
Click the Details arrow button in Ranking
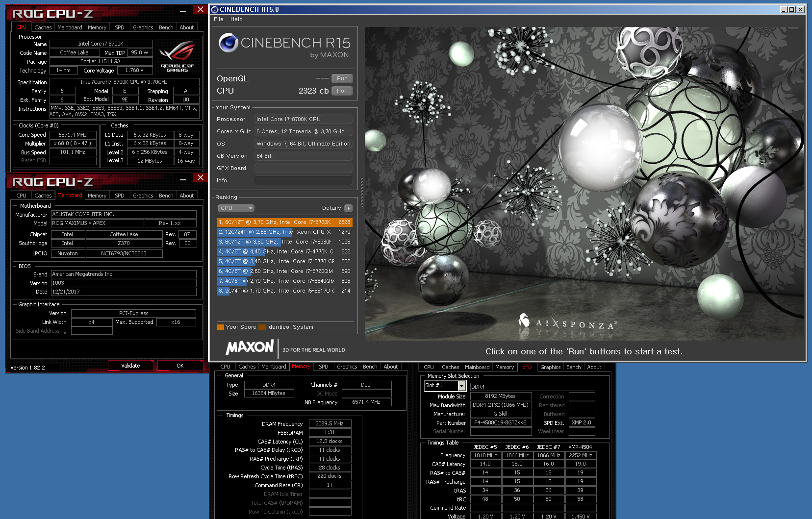pos(349,208)
